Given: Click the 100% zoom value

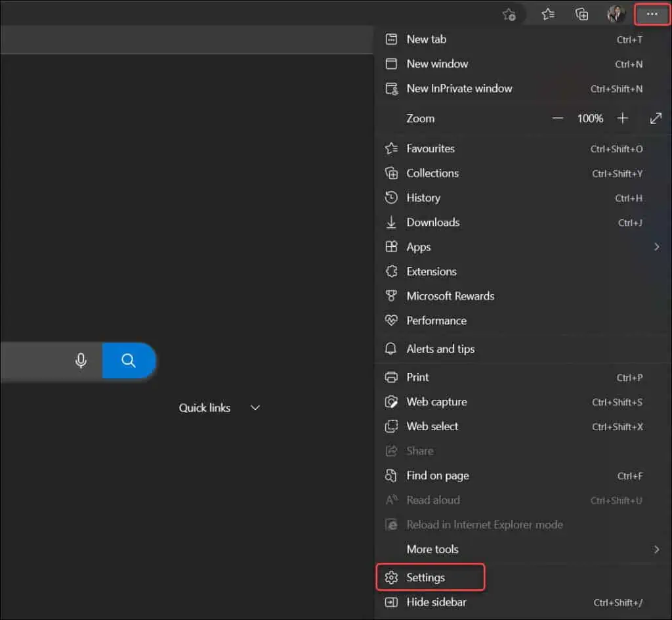Looking at the screenshot, I should point(590,118).
